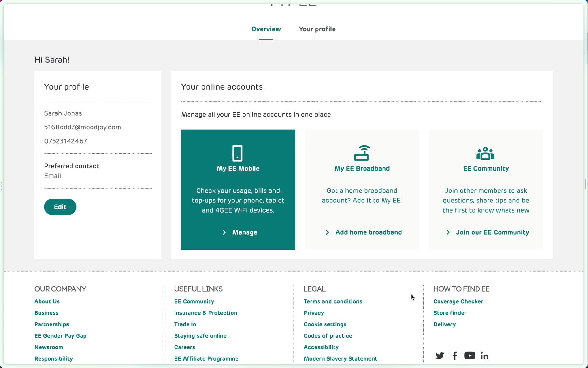Open EE's Twitter page icon

click(440, 356)
